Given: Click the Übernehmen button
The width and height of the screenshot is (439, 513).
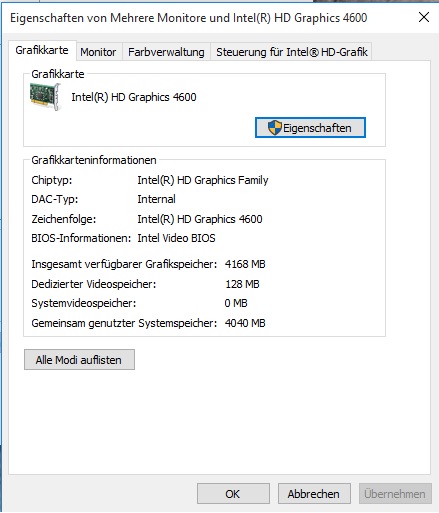Looking at the screenshot, I should coord(395,494).
